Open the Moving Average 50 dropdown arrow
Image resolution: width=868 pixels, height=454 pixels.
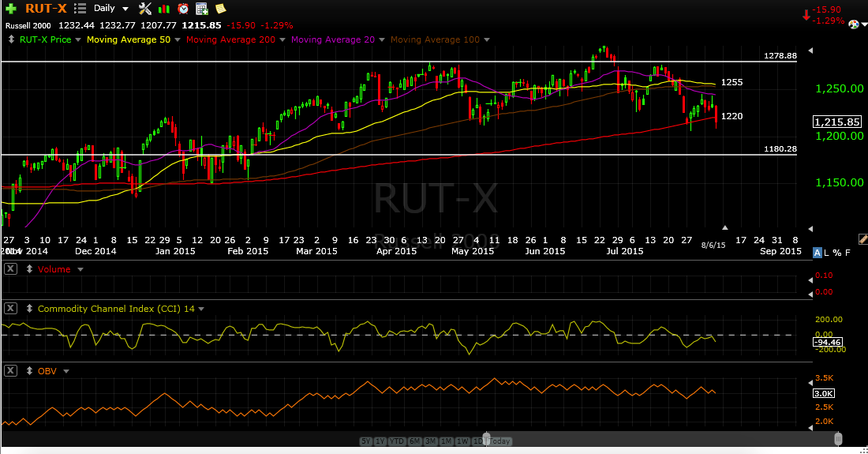[177, 39]
